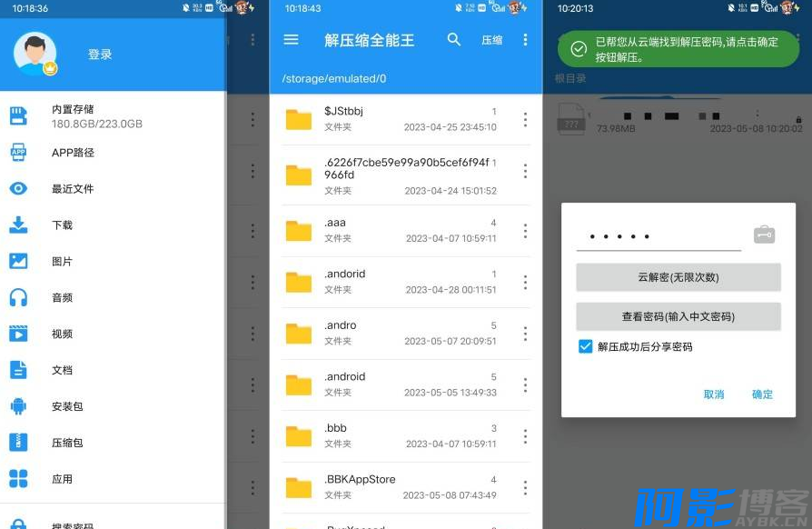Open the .andorid folder icon

point(299,282)
